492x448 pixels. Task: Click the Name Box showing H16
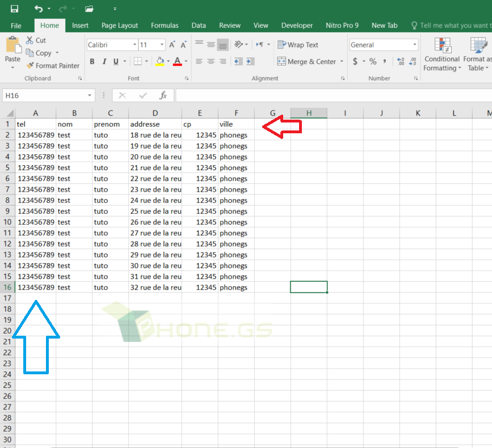point(44,95)
